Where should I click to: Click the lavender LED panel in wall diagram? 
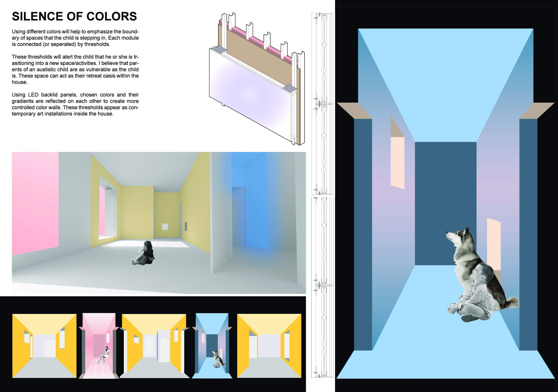(x=250, y=96)
